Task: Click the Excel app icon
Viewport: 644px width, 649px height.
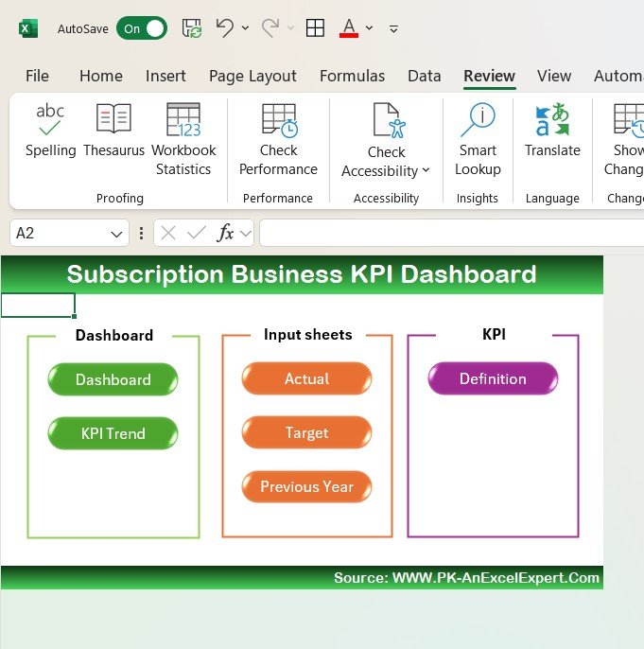Action: click(28, 29)
